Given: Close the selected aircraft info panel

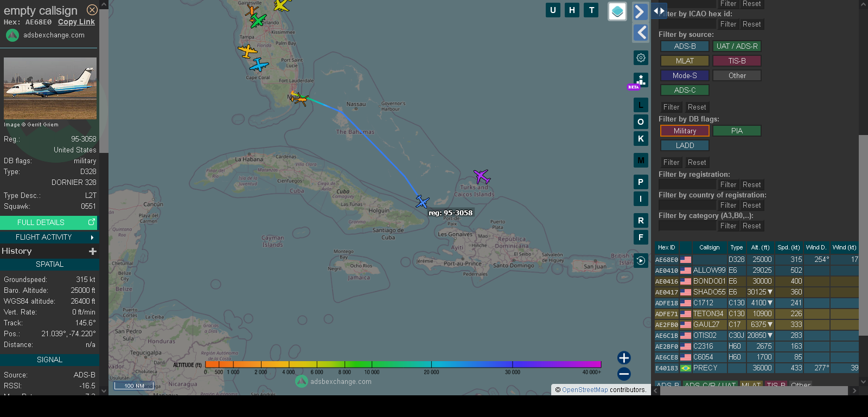Looking at the screenshot, I should [92, 10].
